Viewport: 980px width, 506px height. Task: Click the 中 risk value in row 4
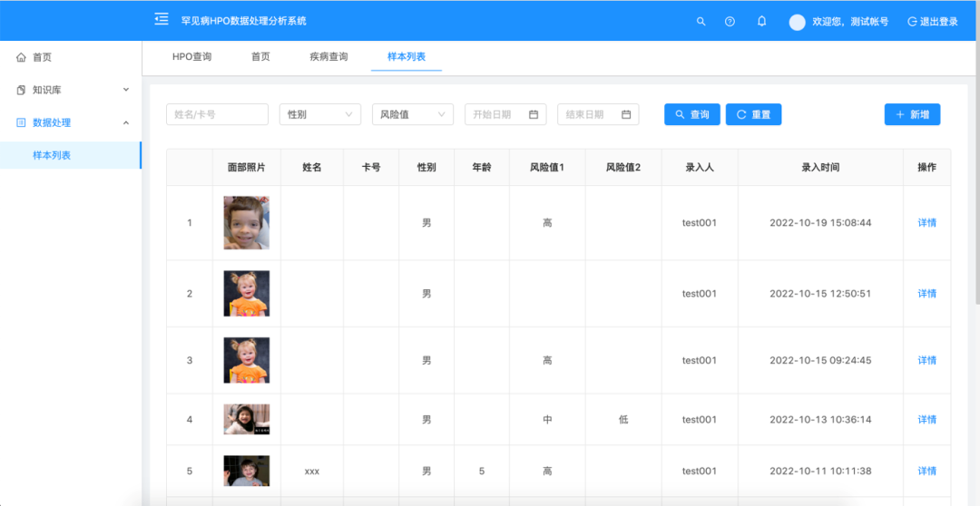tap(547, 419)
